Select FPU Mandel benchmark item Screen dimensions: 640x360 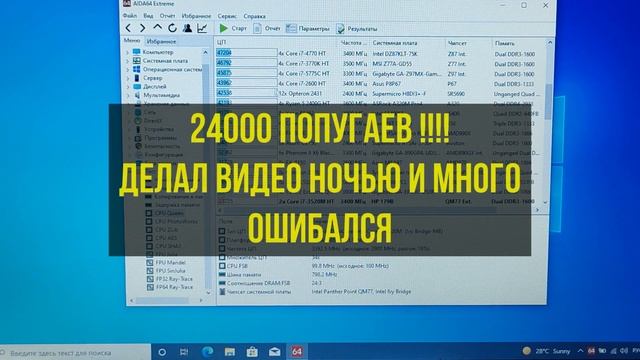[166, 262]
